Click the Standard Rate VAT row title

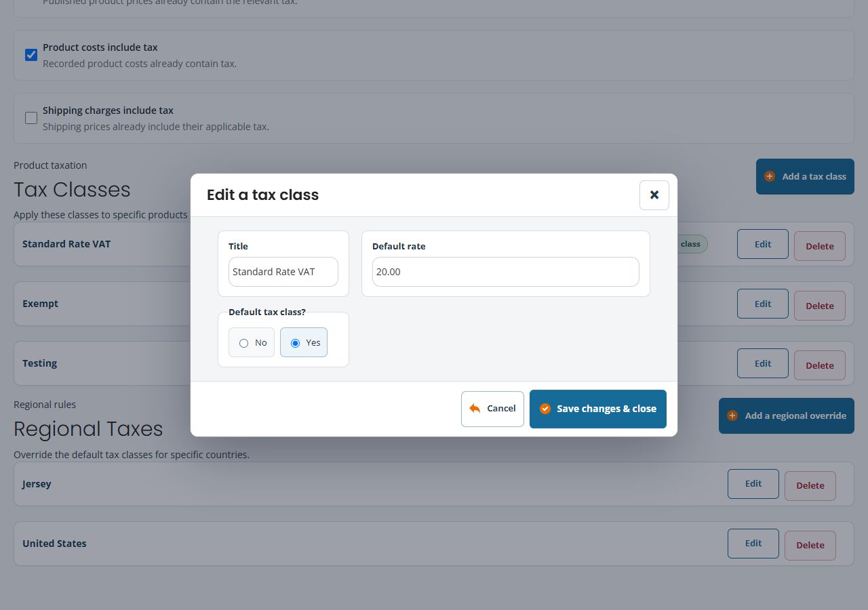coord(66,244)
